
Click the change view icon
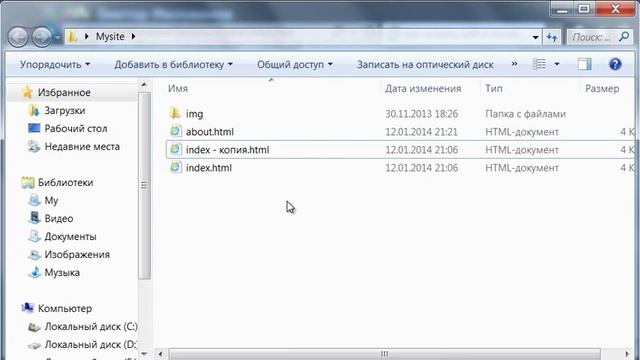pos(539,64)
